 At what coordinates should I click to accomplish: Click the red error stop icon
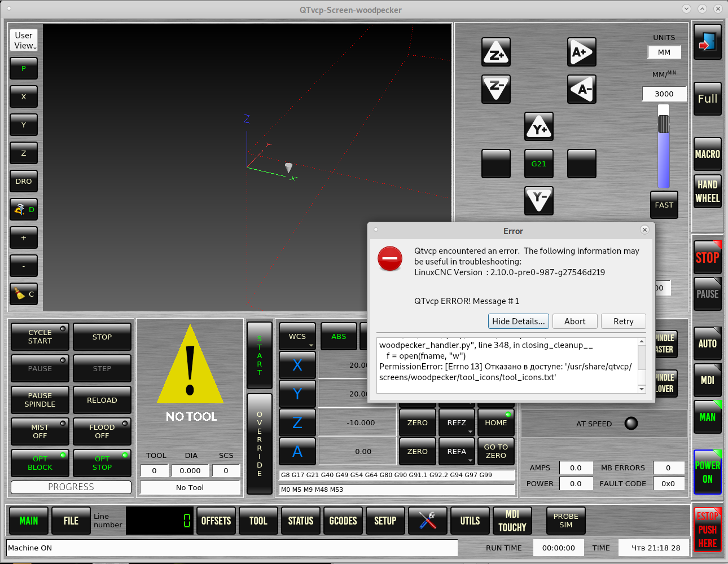390,259
